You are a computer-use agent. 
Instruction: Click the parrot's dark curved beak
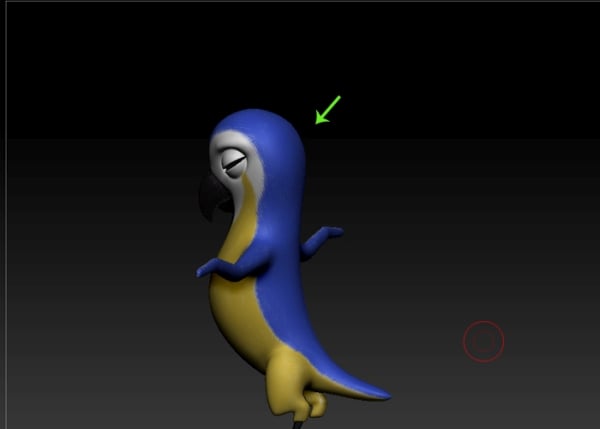pos(213,196)
